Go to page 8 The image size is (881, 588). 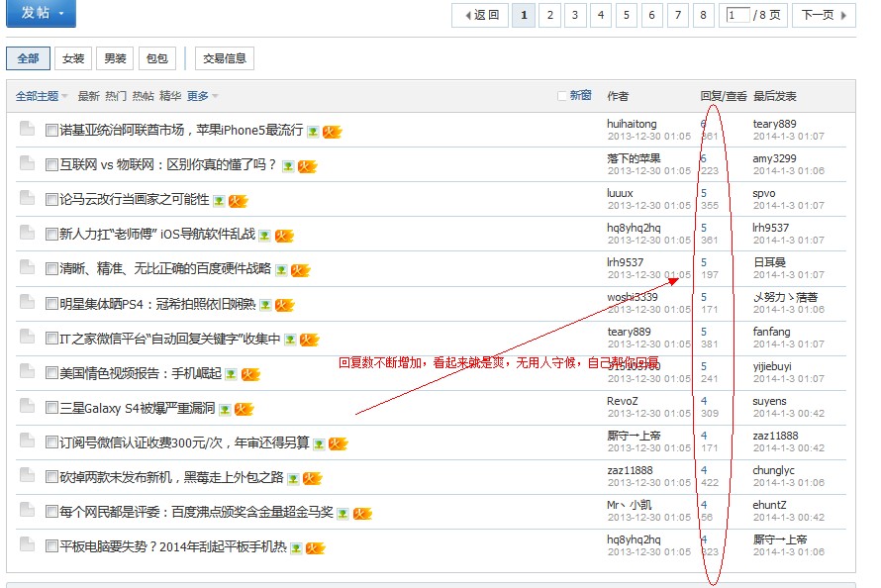point(703,15)
